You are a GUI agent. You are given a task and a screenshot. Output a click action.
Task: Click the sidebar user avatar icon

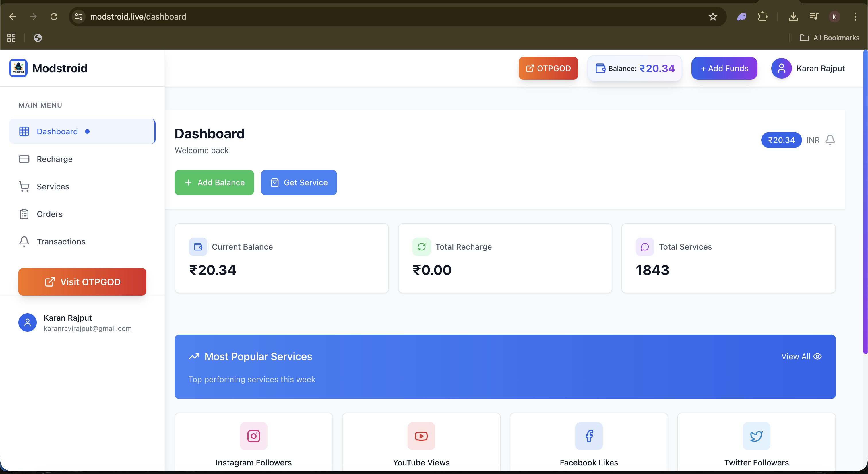[27, 323]
